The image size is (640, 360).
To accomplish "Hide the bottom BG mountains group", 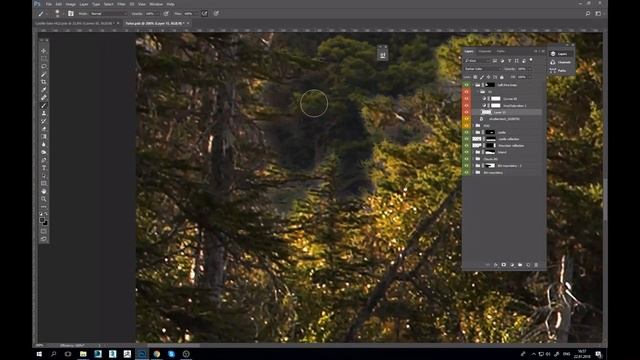I will [x=467, y=173].
